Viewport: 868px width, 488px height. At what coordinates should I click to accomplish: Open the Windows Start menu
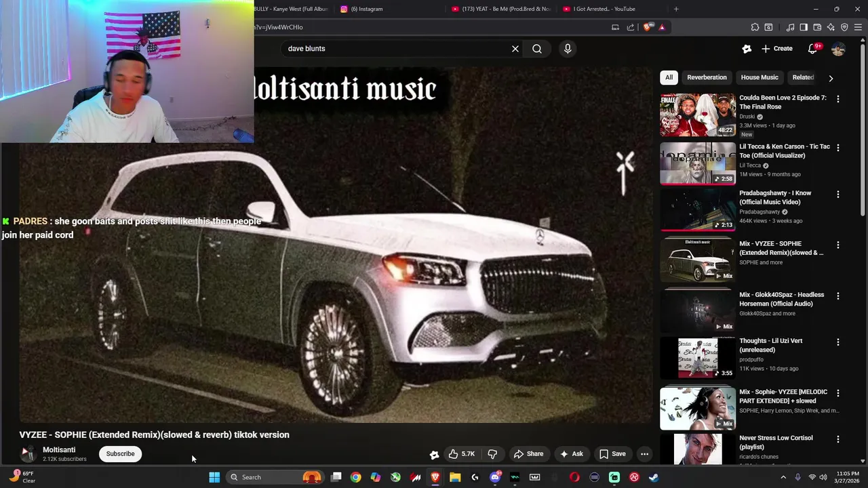tap(214, 477)
